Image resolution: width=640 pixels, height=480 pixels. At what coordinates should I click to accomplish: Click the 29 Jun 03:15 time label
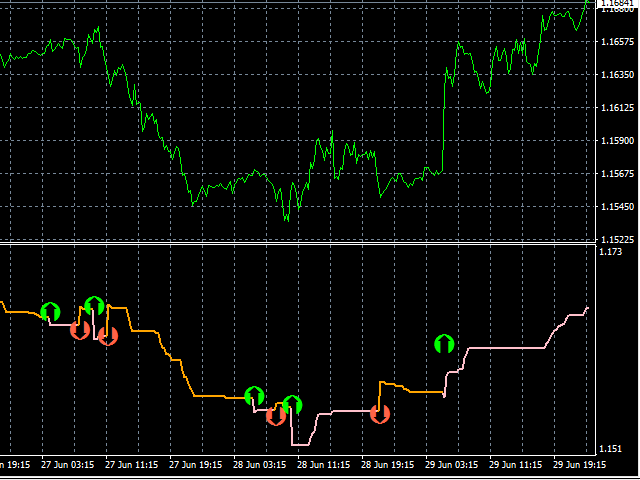(x=451, y=465)
